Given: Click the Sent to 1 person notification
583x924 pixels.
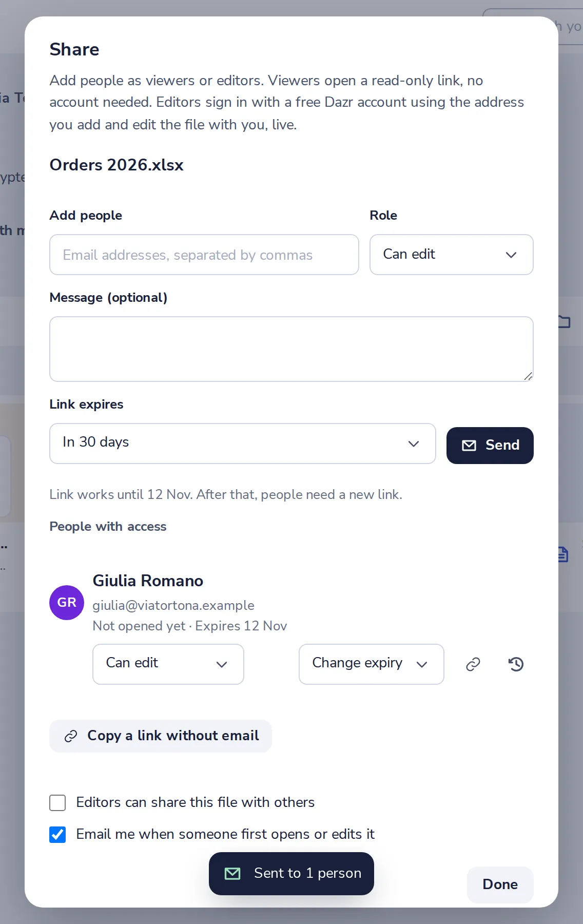Looking at the screenshot, I should 291,874.
